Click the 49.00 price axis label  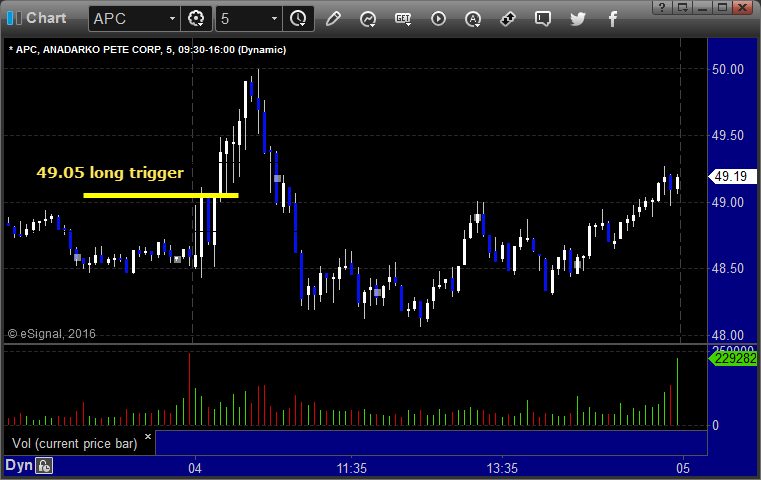pyautogui.click(x=728, y=202)
